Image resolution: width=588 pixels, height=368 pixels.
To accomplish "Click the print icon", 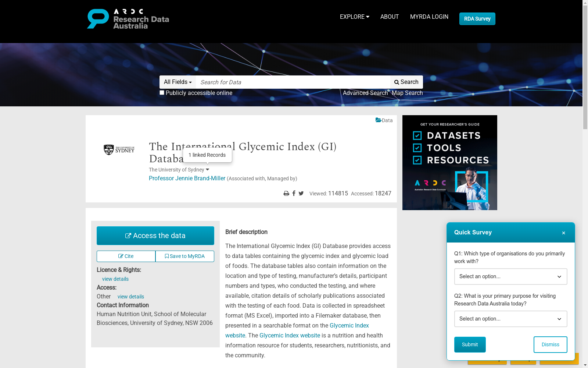I will [x=286, y=194].
